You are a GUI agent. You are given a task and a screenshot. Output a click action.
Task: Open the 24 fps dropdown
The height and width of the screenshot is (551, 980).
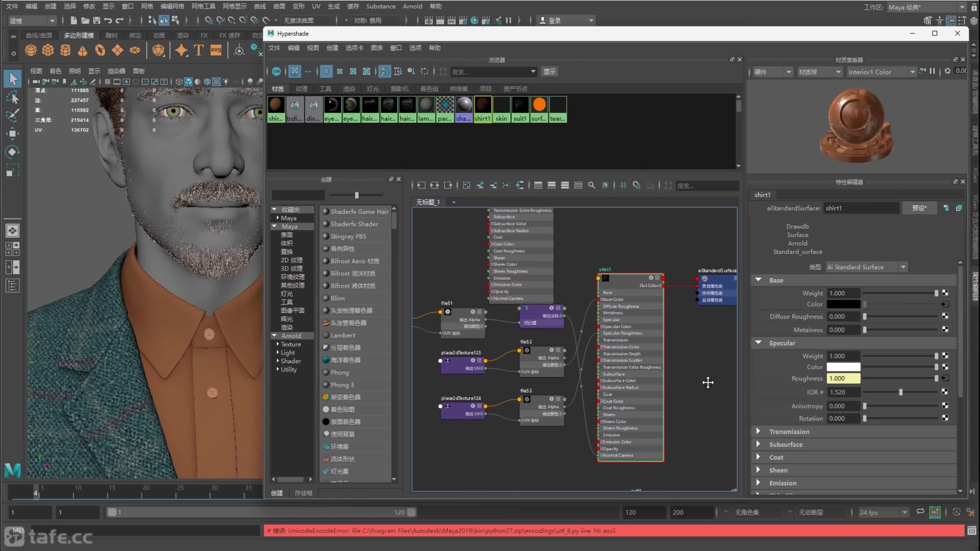884,512
